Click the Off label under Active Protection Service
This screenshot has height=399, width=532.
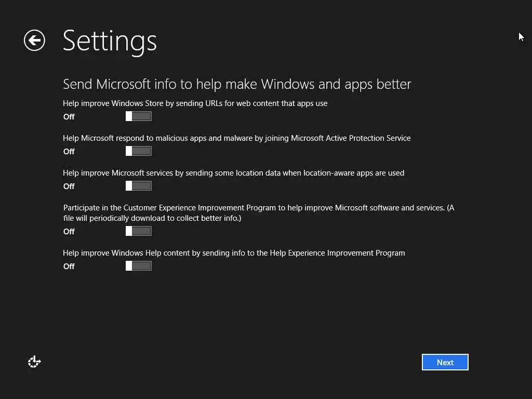(69, 152)
